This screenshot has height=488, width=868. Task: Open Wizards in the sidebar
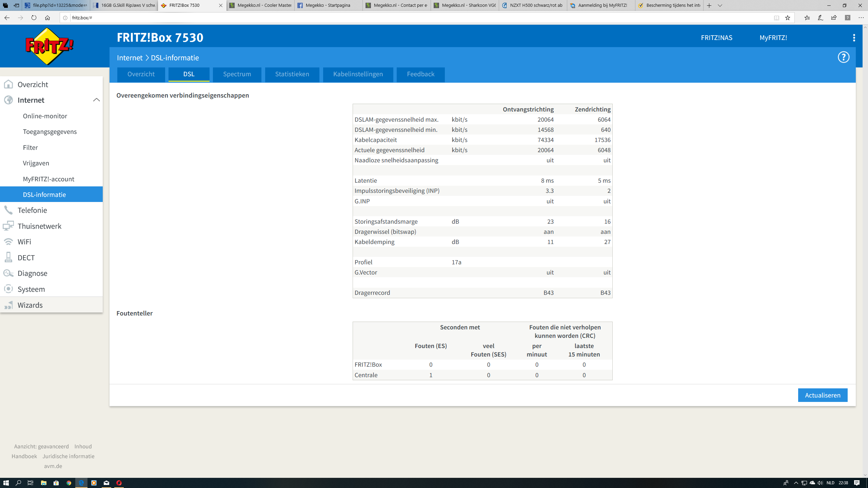pos(30,305)
